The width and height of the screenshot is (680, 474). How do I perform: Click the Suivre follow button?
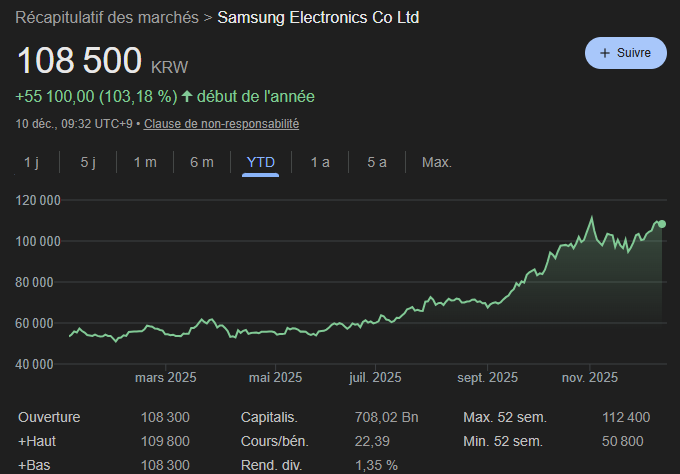pyautogui.click(x=625, y=52)
